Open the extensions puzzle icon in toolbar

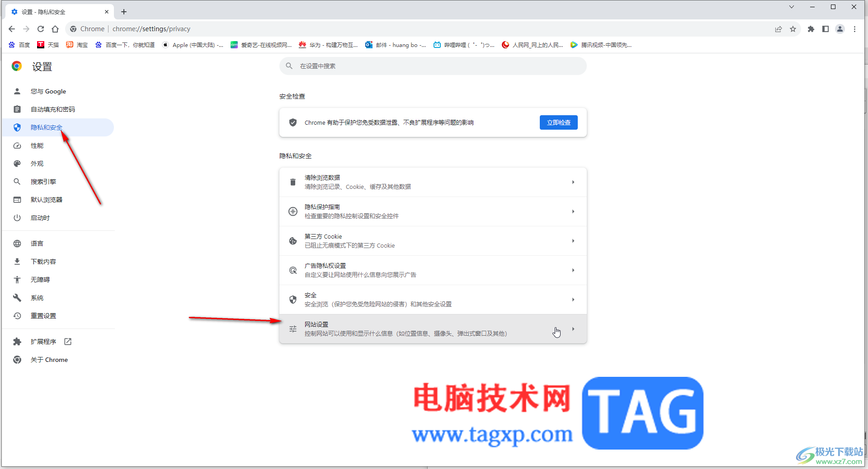click(x=811, y=29)
